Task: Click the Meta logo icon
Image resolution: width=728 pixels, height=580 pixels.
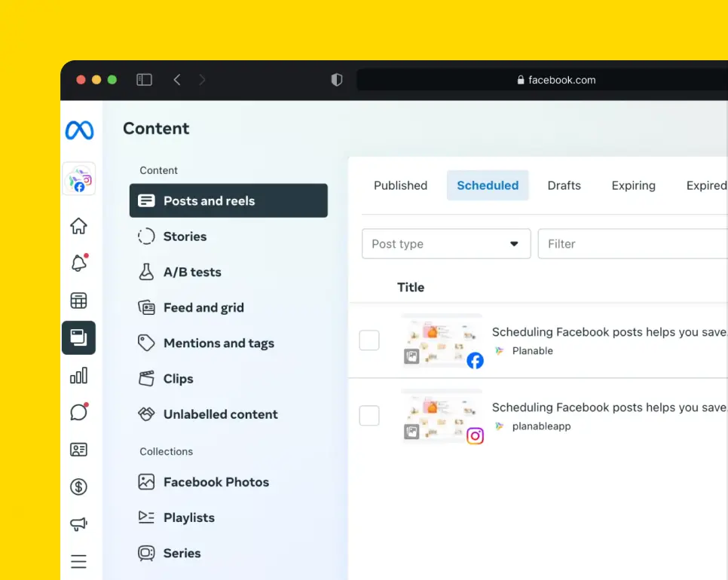Action: click(79, 130)
